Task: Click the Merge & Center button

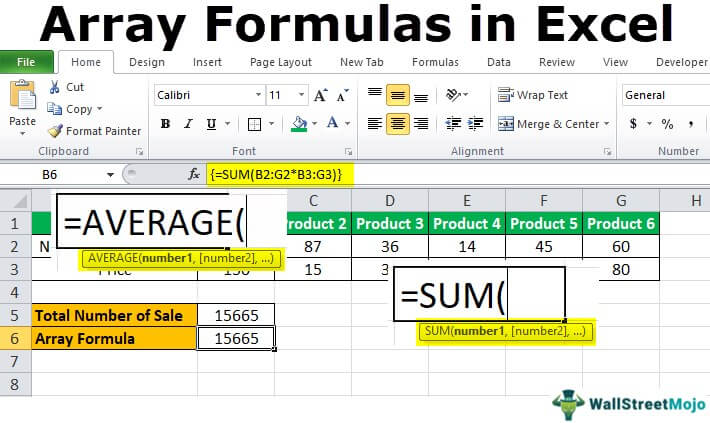Action: pos(555,125)
